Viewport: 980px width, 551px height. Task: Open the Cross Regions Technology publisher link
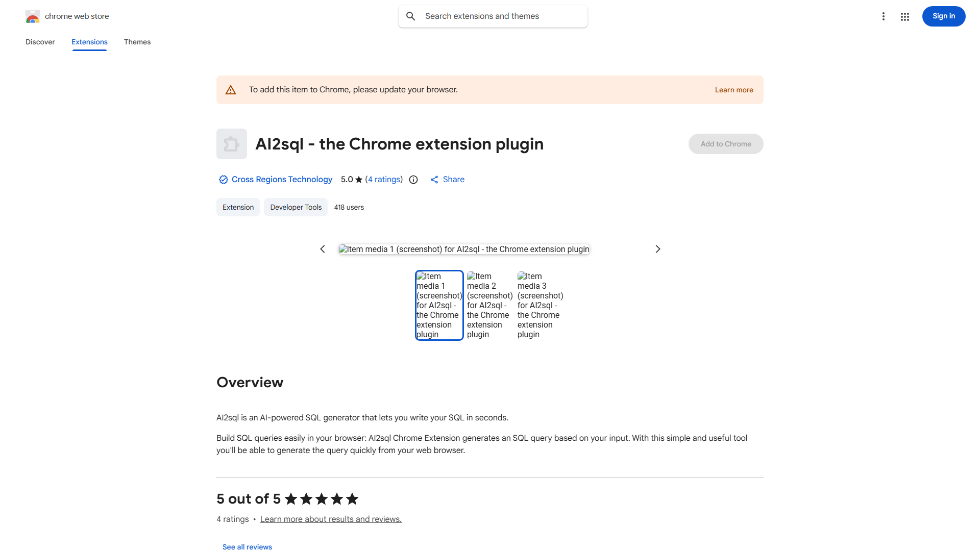(x=282, y=180)
